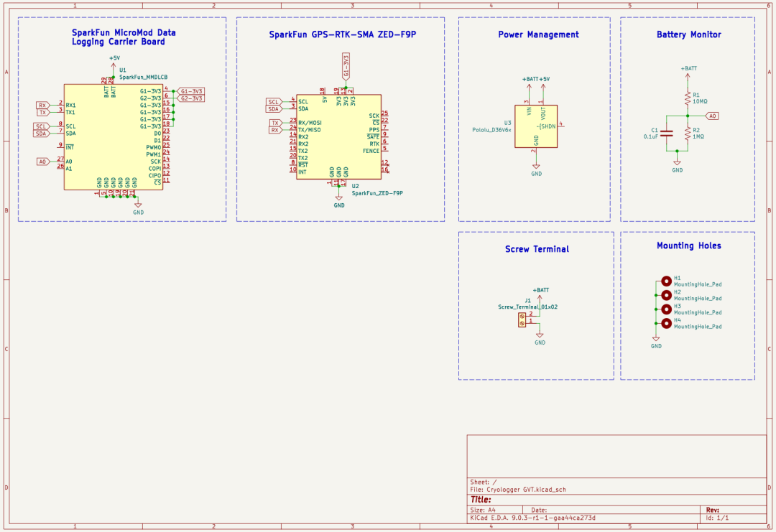The width and height of the screenshot is (776, 532).
Task: Select the Mounting Holes section title
Action: pyautogui.click(x=688, y=246)
